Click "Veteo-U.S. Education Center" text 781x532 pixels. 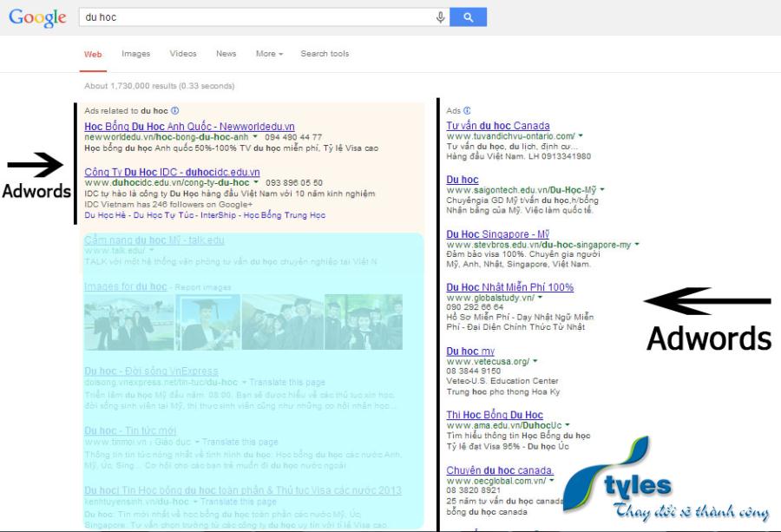502,381
